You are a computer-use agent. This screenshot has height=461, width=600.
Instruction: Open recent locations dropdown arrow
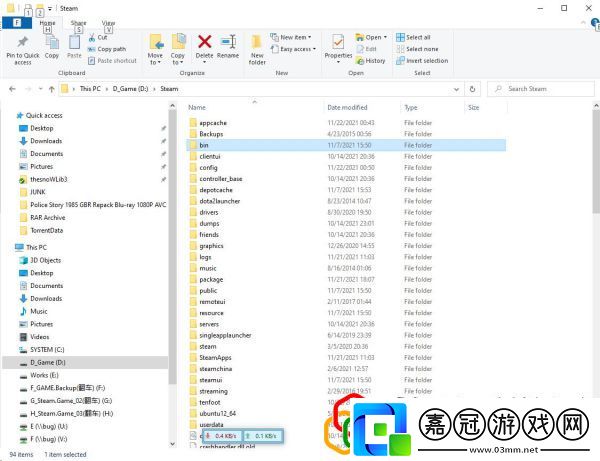click(41, 89)
